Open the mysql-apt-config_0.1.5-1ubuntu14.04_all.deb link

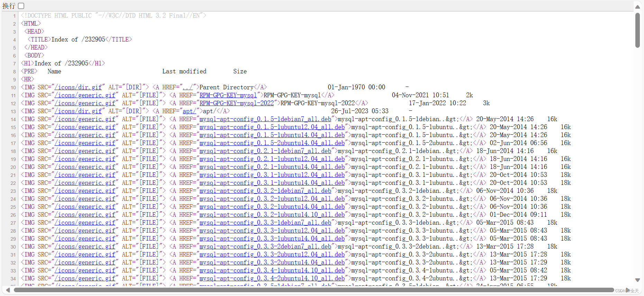pos(272,135)
